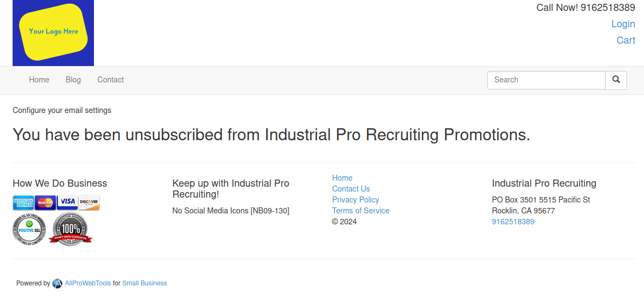Click the Positive SSL secured badge
Image resolution: width=644 pixels, height=304 pixels.
[29, 230]
